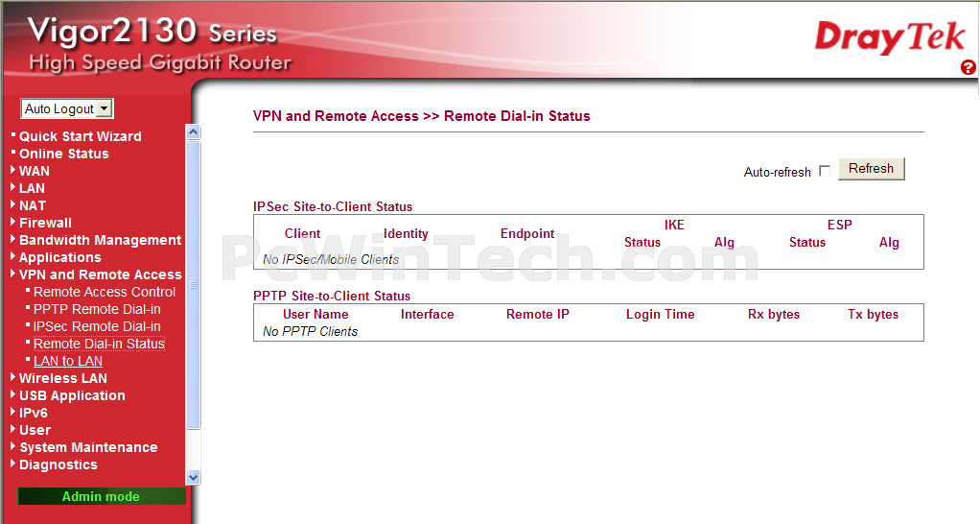Open PPTP Remote Dial-in page
Image resolution: width=980 pixels, height=524 pixels.
(97, 310)
